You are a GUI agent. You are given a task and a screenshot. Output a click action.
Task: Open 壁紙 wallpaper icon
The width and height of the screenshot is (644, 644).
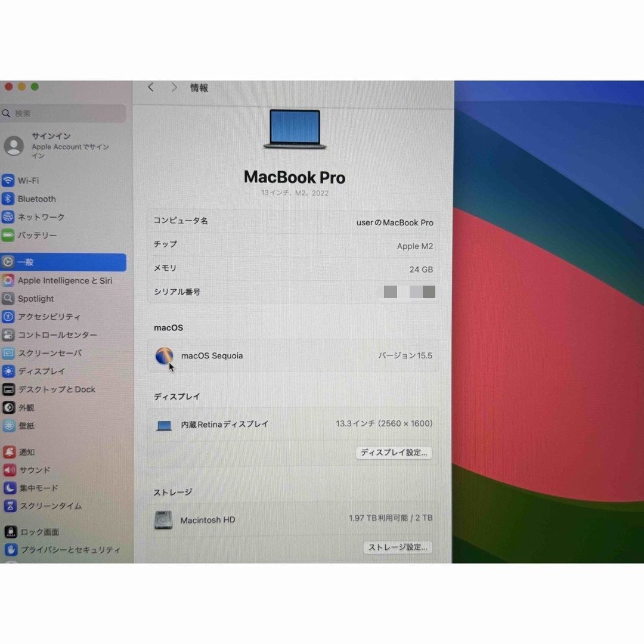tap(9, 426)
